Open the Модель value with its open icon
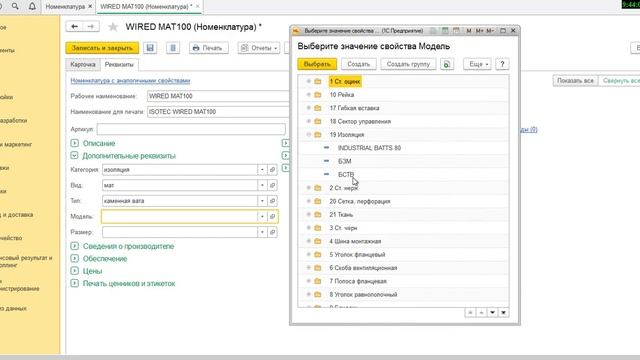Viewport: 640px width, 360px height. click(x=273, y=216)
